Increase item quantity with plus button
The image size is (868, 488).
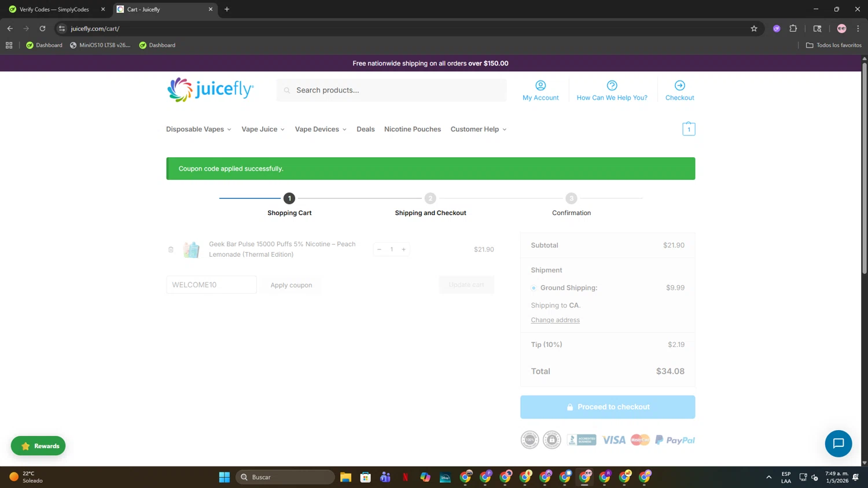[403, 250]
